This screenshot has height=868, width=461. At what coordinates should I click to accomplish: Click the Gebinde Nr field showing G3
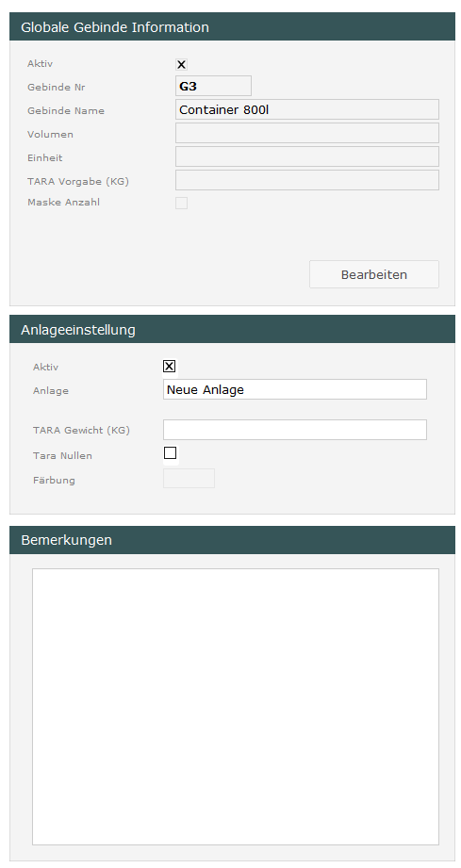[x=213, y=86]
